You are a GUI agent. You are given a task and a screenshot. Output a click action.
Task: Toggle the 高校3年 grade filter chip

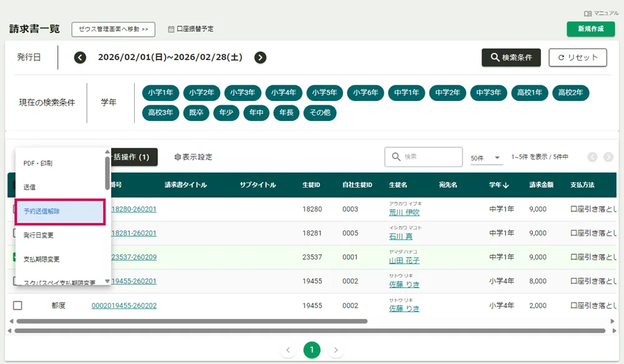click(161, 113)
